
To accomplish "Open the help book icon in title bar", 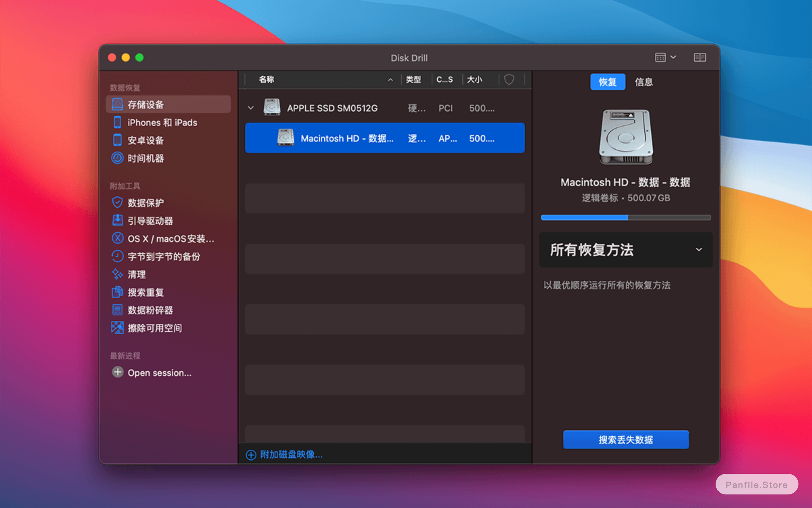I will (x=700, y=57).
